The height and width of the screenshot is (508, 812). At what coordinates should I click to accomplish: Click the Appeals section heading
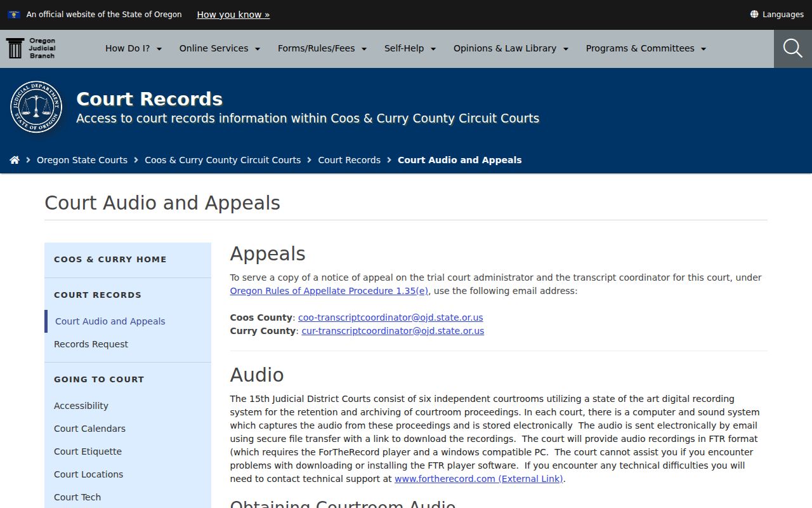[x=268, y=254]
